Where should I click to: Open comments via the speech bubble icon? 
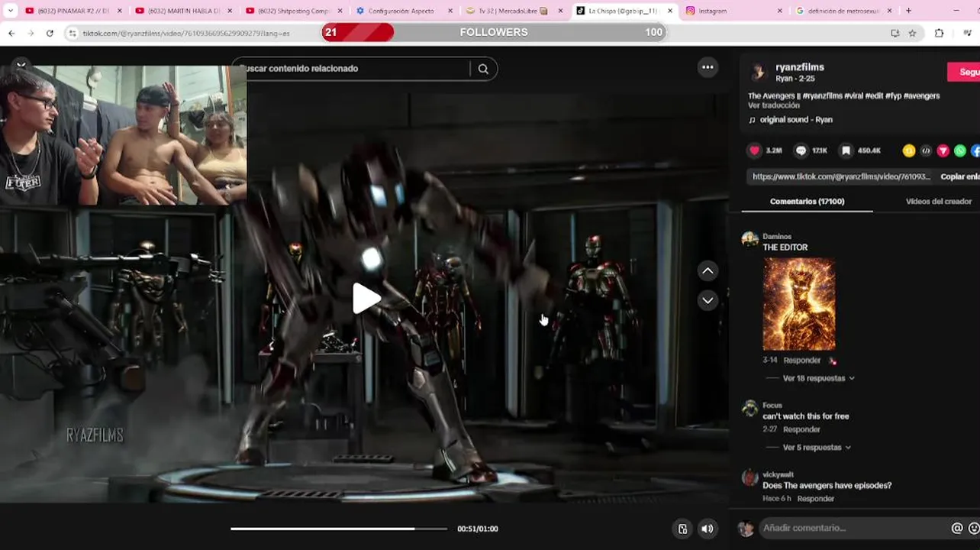click(x=801, y=150)
